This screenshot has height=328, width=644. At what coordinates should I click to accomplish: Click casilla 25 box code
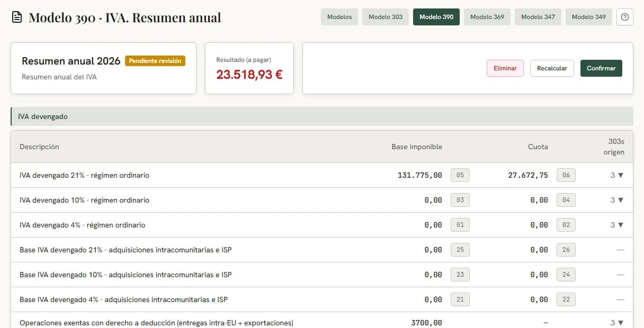460,250
